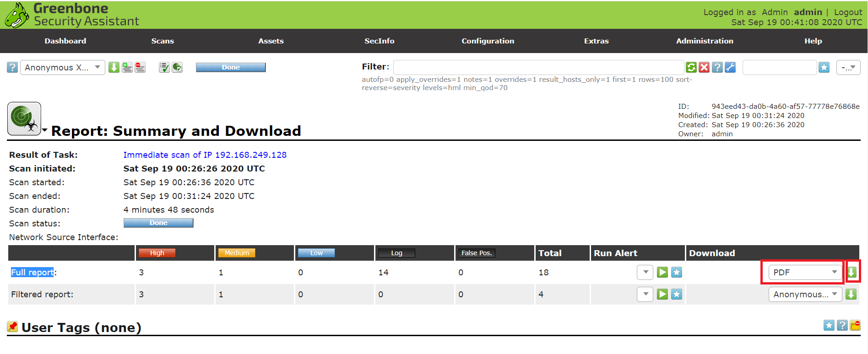
Task: Click the Log severity header label
Action: click(x=396, y=253)
